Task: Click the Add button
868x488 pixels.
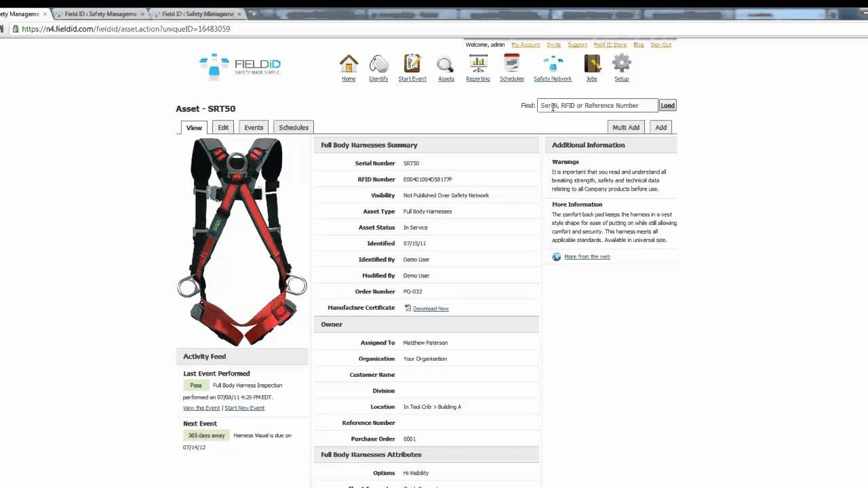Action: [660, 127]
